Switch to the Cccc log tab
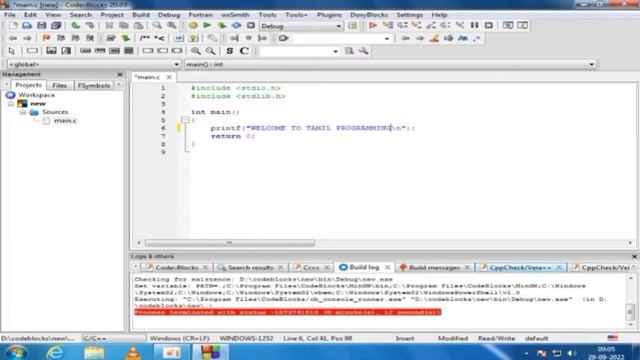This screenshot has width=640, height=360. click(311, 268)
